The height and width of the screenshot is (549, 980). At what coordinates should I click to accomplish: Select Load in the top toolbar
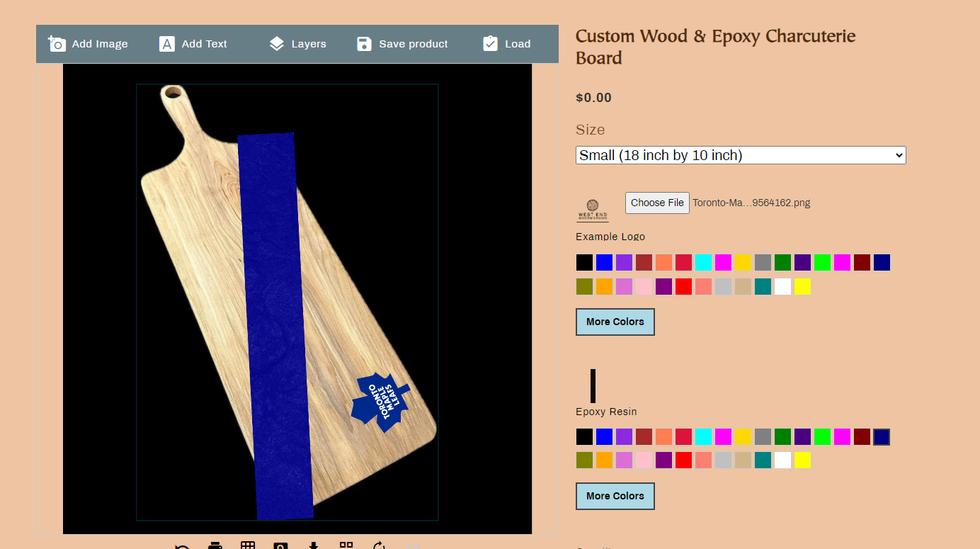coord(506,44)
